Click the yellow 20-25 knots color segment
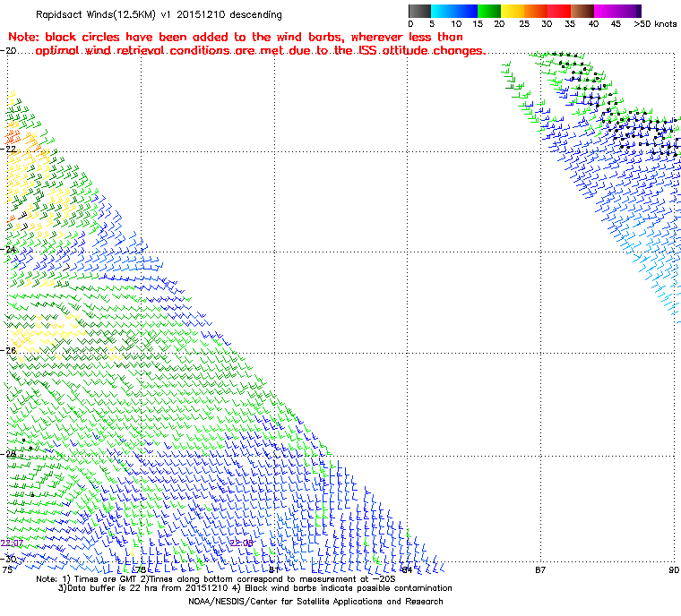 click(513, 11)
